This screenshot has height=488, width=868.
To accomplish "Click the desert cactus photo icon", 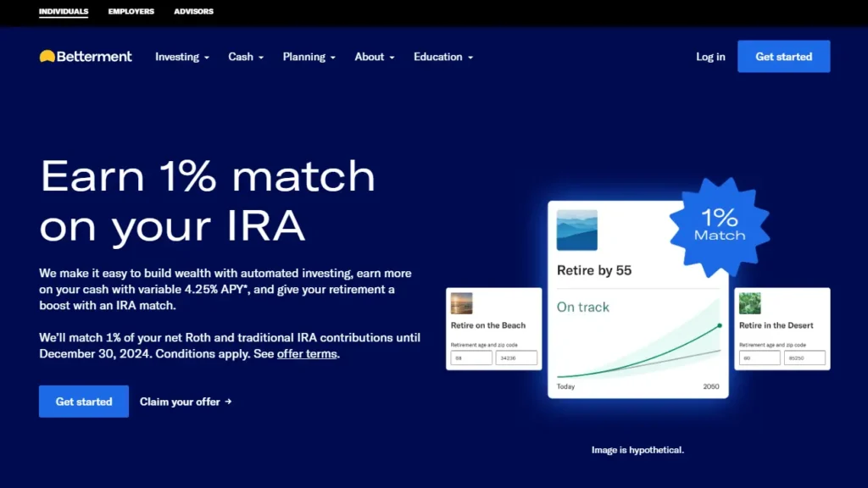I will 749,303.
